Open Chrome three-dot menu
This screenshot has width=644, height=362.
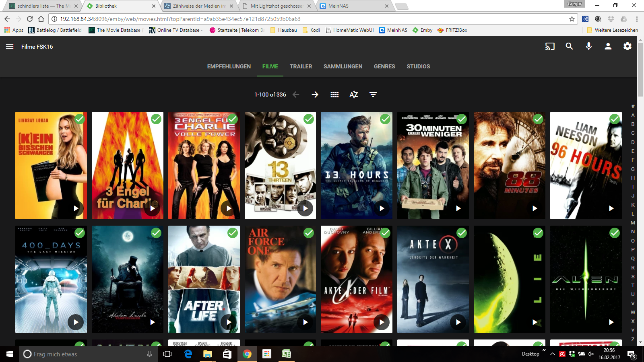point(637,19)
